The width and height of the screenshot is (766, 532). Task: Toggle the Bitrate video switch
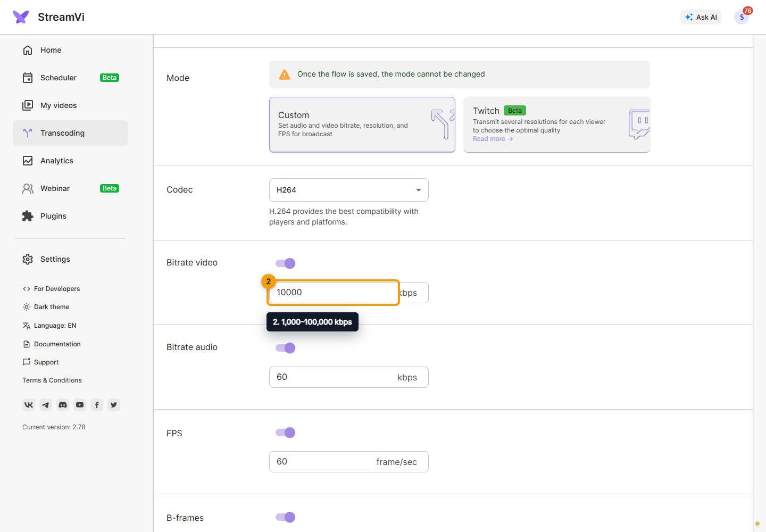[x=285, y=263]
